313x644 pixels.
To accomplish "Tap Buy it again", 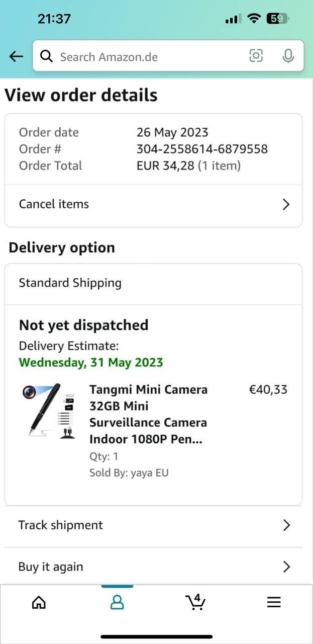I will [51, 567].
